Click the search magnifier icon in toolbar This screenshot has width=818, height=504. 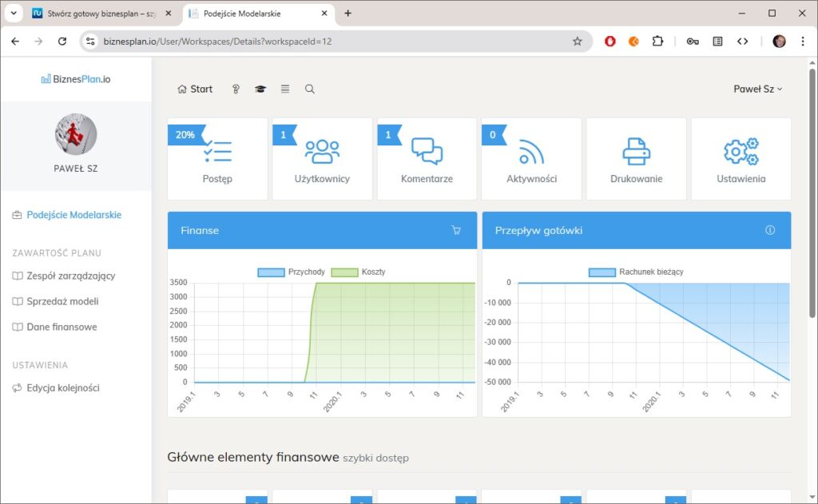coord(310,89)
